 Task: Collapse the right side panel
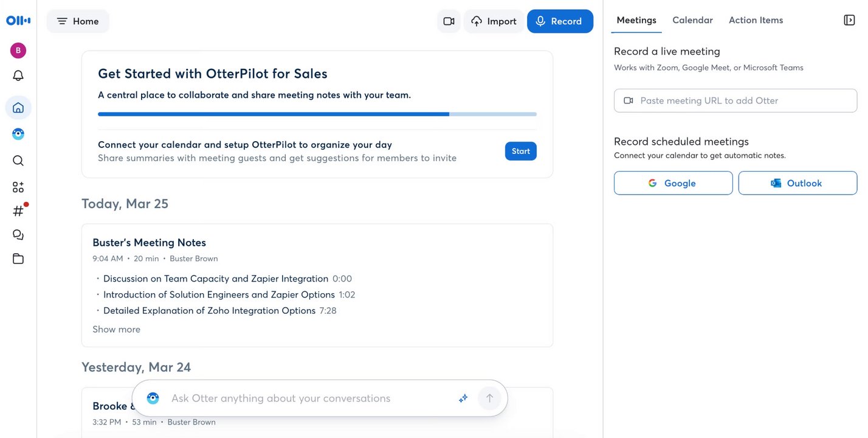[x=849, y=20]
